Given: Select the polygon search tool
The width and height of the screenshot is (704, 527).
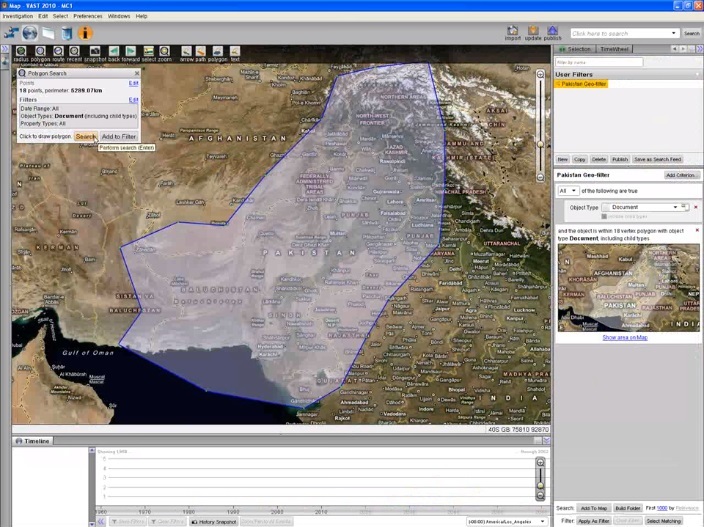Looking at the screenshot, I should tap(40, 51).
